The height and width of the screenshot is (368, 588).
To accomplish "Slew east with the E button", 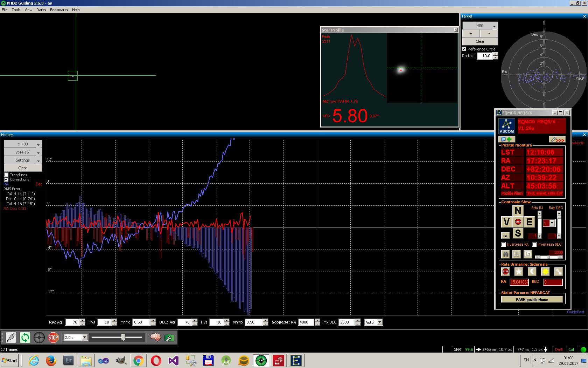I will [529, 222].
